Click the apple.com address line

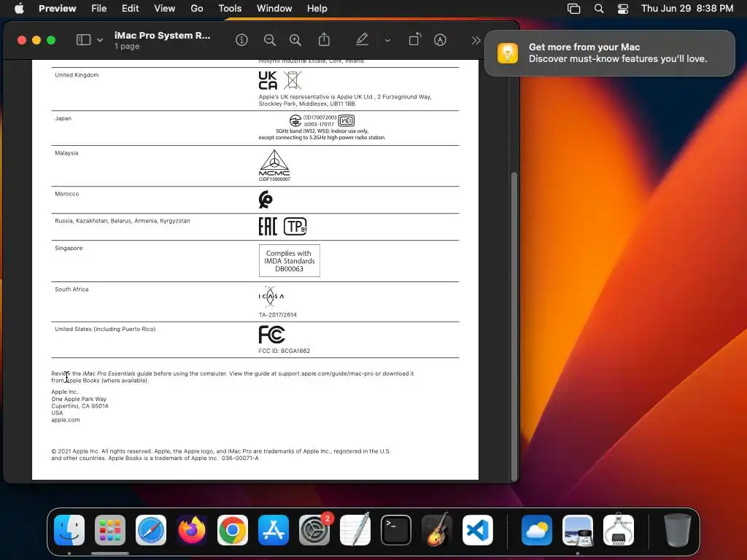66,420
